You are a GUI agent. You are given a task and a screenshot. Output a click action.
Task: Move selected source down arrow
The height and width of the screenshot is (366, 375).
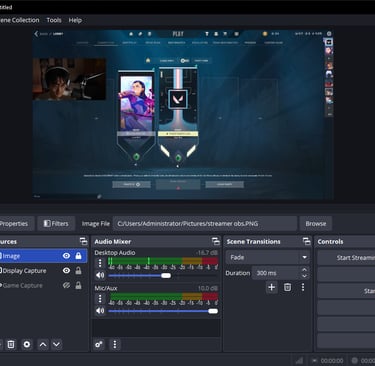57,344
